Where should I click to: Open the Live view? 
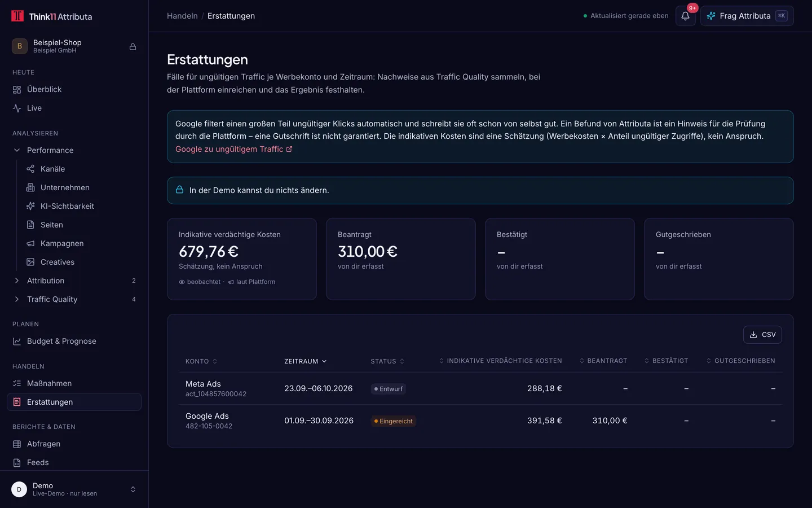click(x=74, y=108)
